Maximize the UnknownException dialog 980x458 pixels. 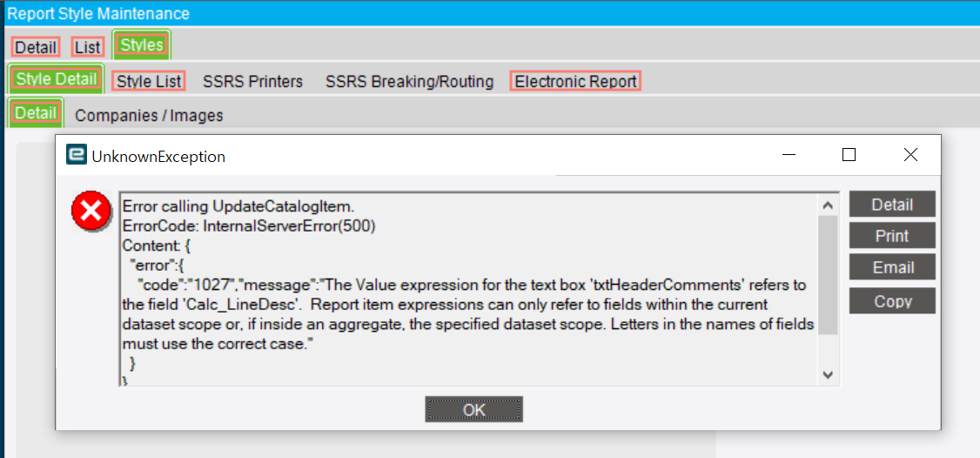point(849,154)
